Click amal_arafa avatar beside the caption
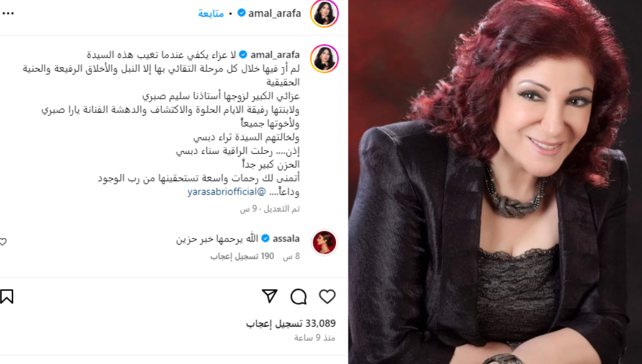 [x=325, y=59]
